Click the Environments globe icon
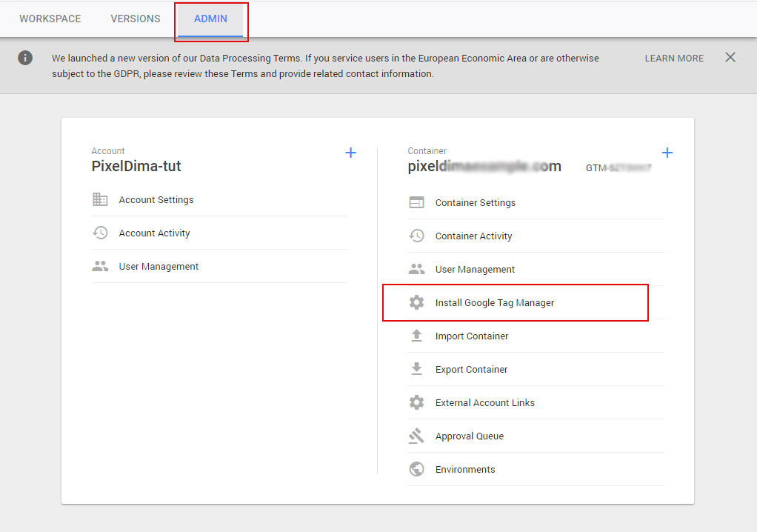This screenshot has width=757, height=532. [x=416, y=469]
